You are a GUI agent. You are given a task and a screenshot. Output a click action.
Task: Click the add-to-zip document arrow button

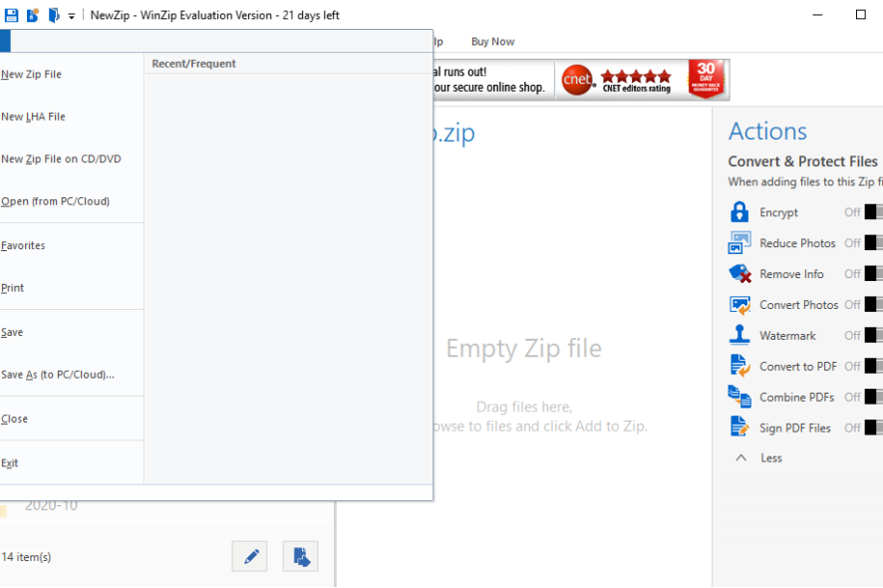[x=301, y=556]
